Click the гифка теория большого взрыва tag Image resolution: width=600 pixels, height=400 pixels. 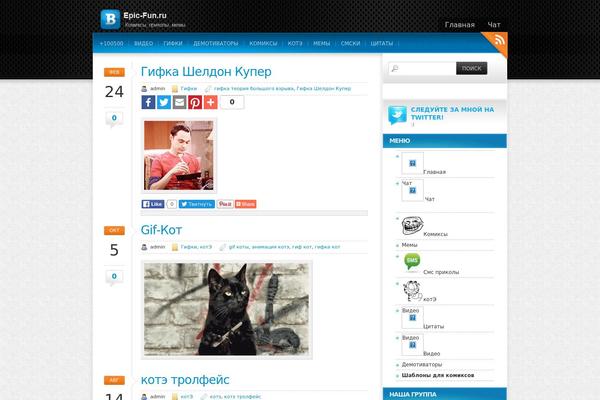(x=254, y=88)
